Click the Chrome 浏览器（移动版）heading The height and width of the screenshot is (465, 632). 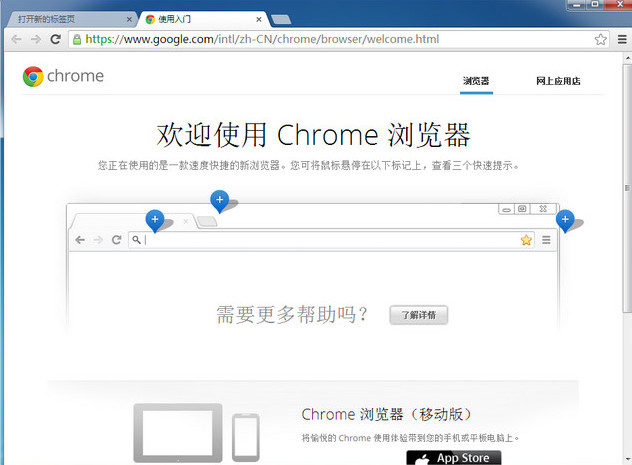click(x=387, y=414)
